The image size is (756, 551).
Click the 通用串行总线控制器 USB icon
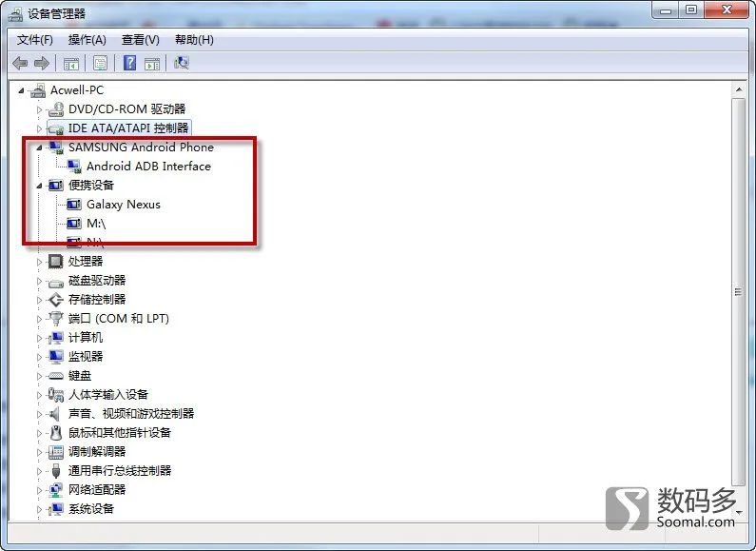coord(56,471)
